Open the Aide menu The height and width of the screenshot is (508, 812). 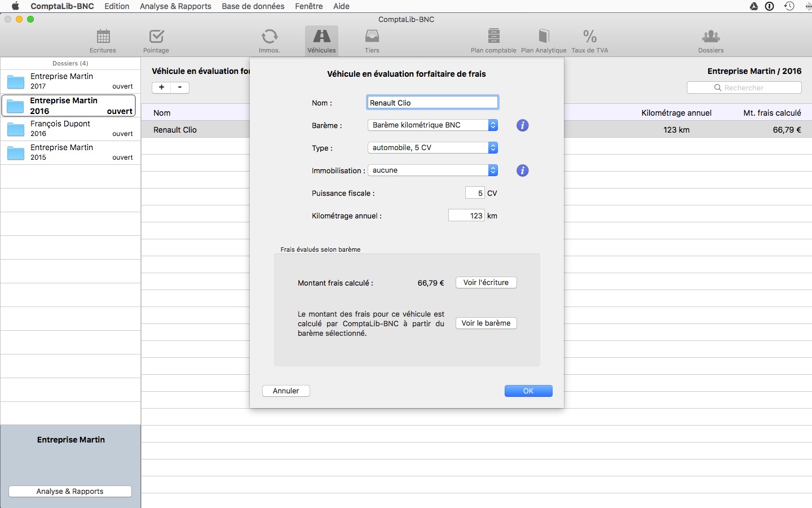341,6
